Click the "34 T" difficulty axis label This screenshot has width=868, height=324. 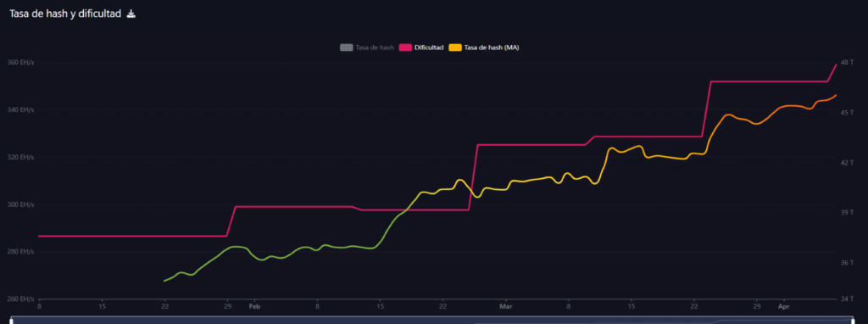point(848,299)
